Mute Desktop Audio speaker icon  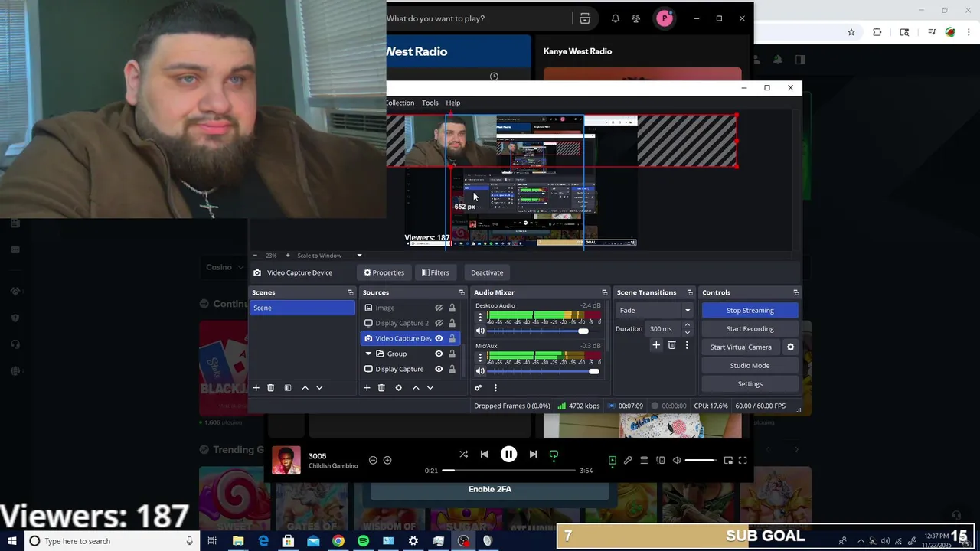click(480, 331)
